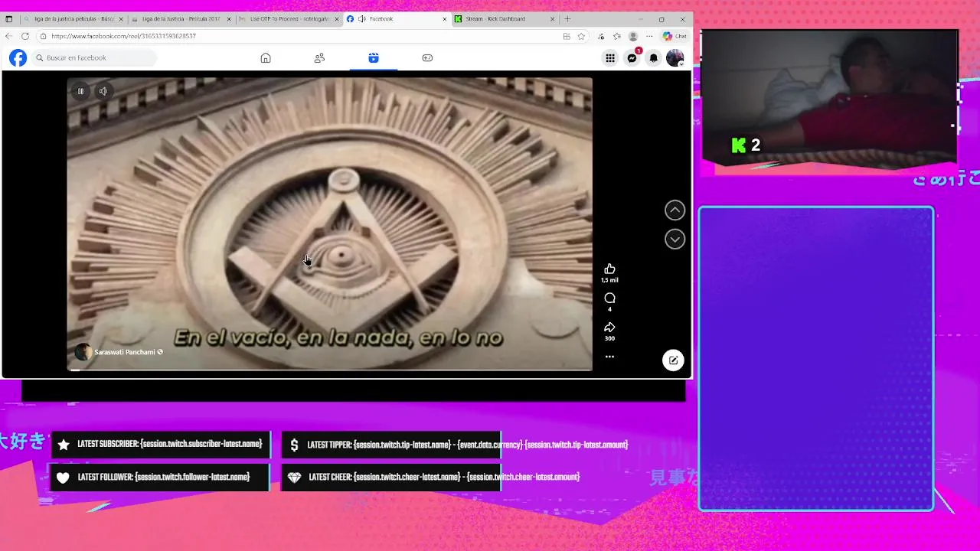980x551 pixels.
Task: Open the reel more options ellipsis
Action: 609,357
